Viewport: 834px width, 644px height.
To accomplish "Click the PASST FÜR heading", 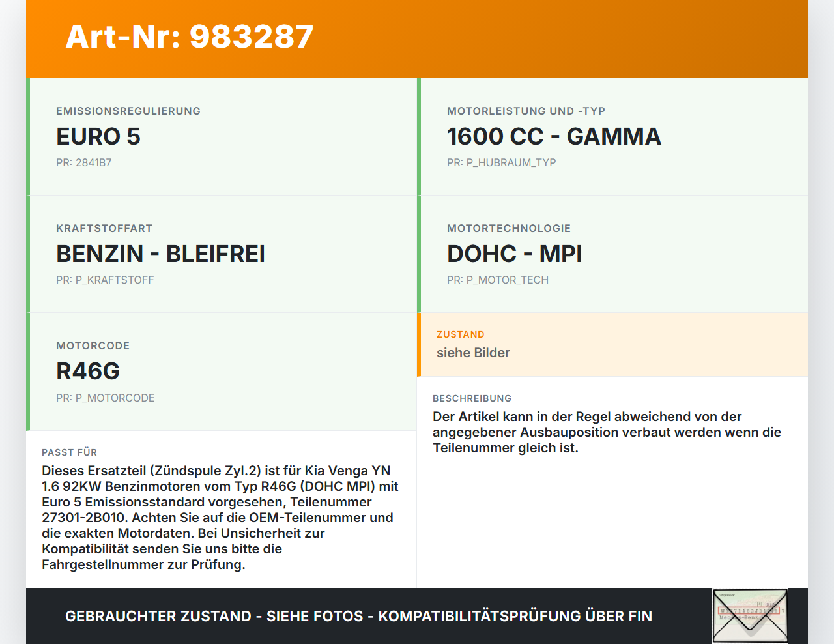I will [x=69, y=452].
